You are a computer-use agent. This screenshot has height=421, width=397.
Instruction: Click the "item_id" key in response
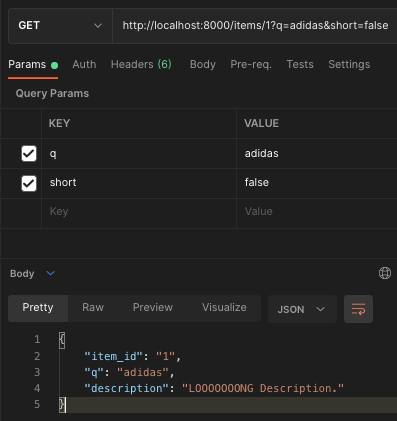point(114,356)
